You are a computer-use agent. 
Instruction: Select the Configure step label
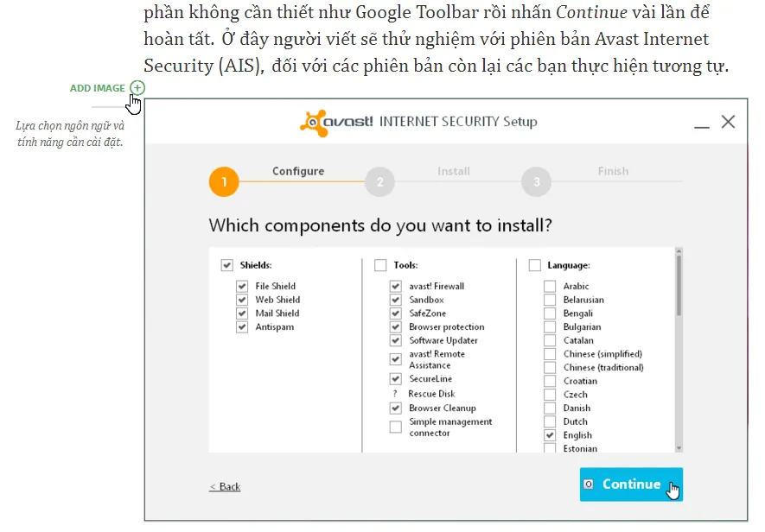point(298,170)
